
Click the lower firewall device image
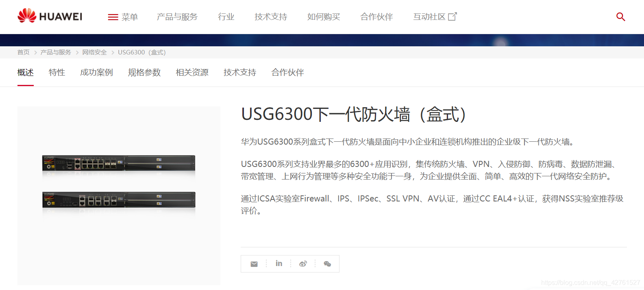tap(119, 199)
